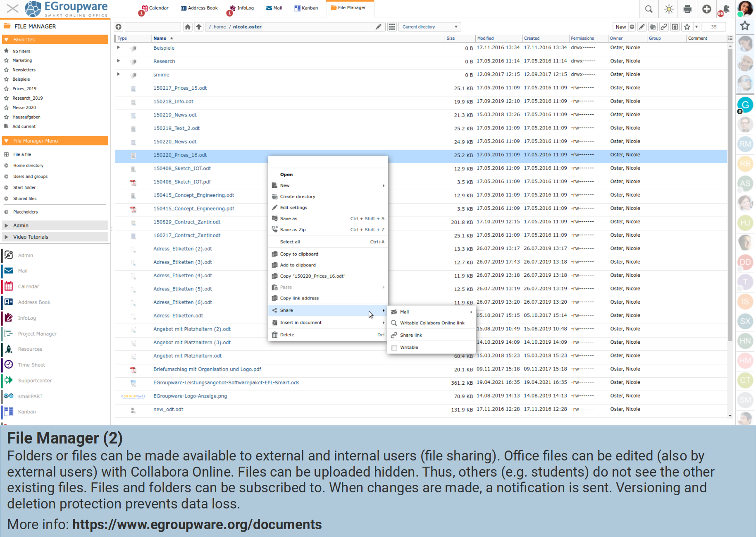Click the New button in toolbar

(x=620, y=27)
